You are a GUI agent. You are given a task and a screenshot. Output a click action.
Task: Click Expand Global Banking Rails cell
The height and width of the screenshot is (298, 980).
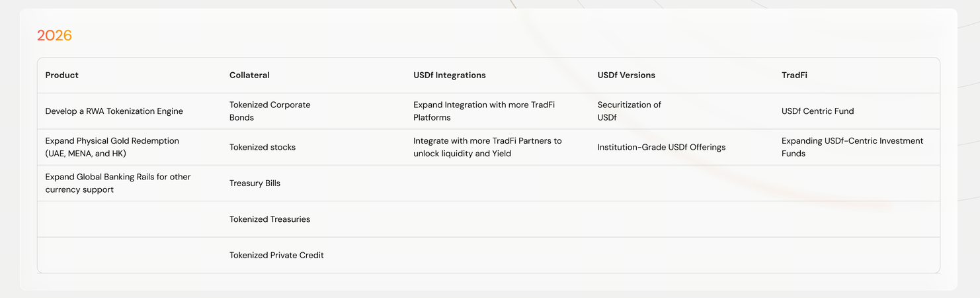point(118,183)
